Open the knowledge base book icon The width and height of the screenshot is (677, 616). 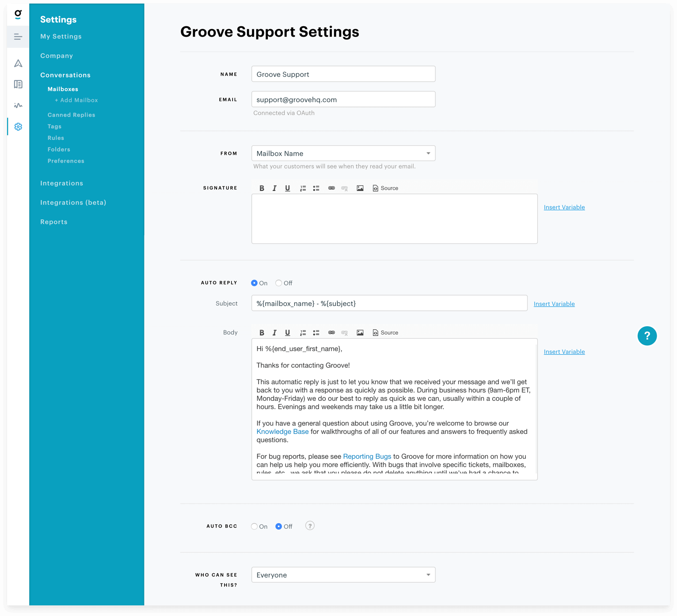(x=18, y=84)
